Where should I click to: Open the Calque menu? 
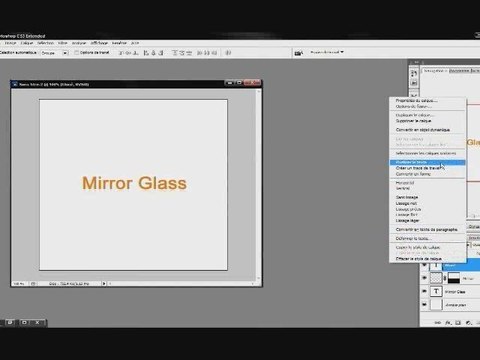(x=27, y=43)
